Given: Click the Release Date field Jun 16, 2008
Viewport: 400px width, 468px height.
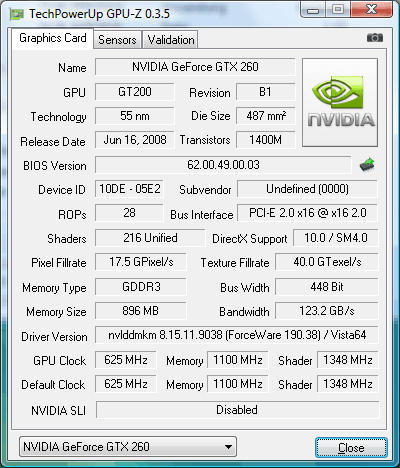Looking at the screenshot, I should [x=135, y=140].
